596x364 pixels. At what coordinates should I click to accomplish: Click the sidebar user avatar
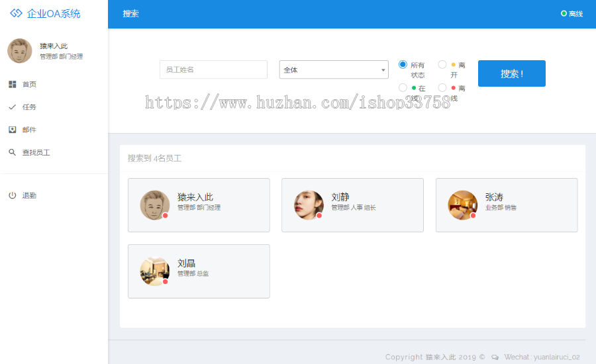20,50
